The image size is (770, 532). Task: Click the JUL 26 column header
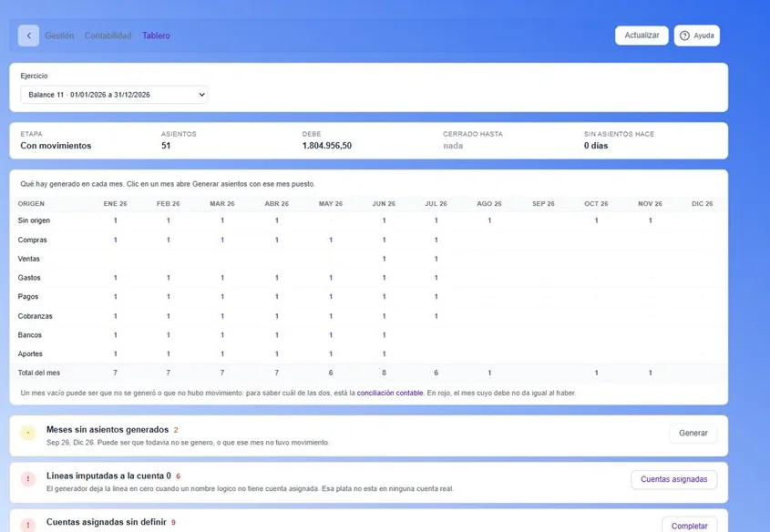point(436,204)
